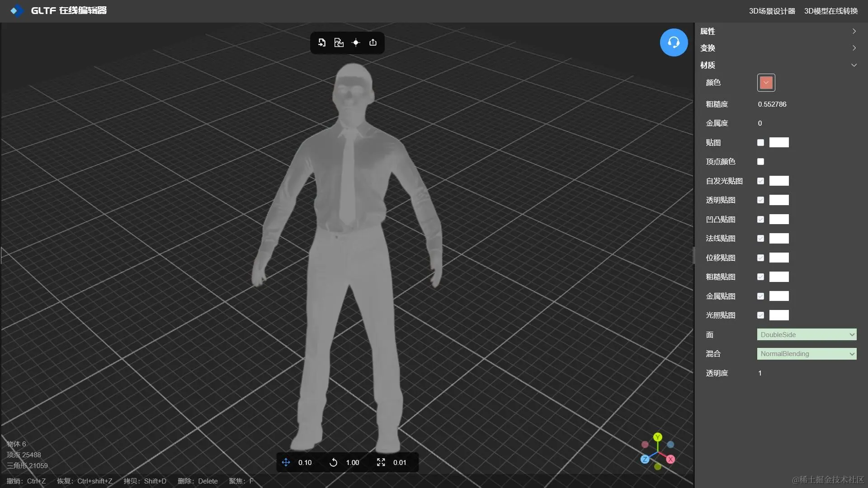Open the DoubleSide face dropdown
The image size is (868, 488).
coord(807,335)
